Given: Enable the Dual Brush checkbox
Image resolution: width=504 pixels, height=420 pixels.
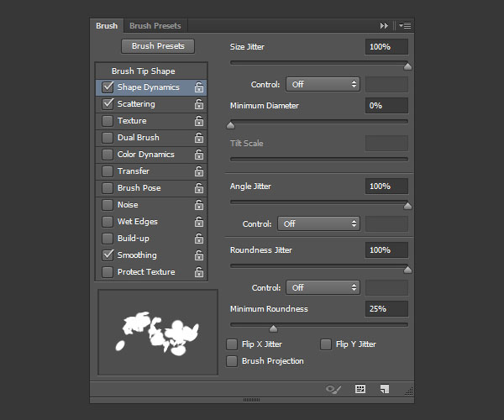Looking at the screenshot, I should click(108, 138).
